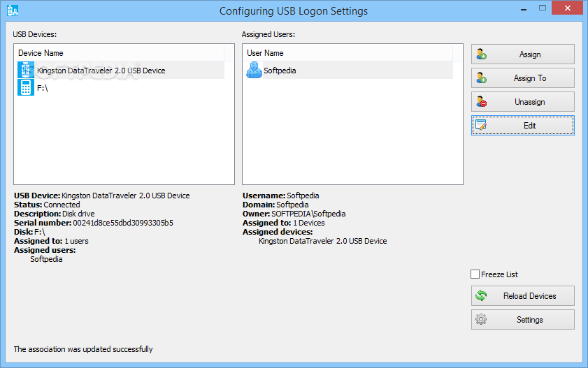The width and height of the screenshot is (588, 368).
Task: Click the Settings gear icon
Action: coord(481,319)
